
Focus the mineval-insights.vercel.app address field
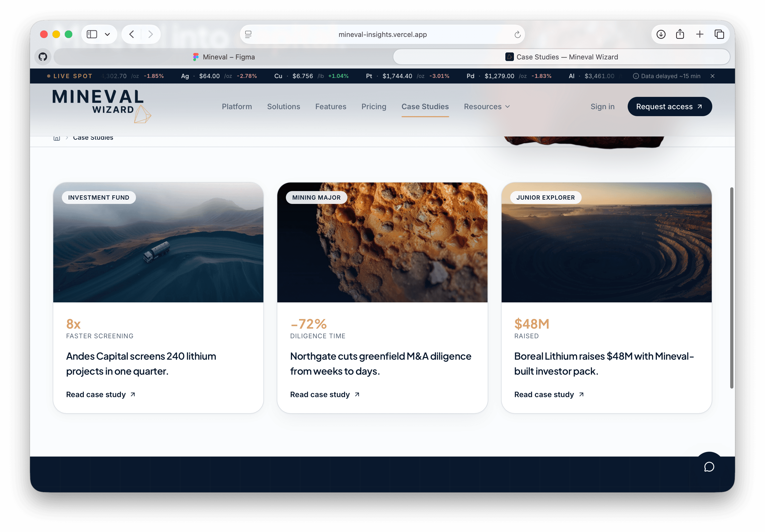(x=383, y=34)
